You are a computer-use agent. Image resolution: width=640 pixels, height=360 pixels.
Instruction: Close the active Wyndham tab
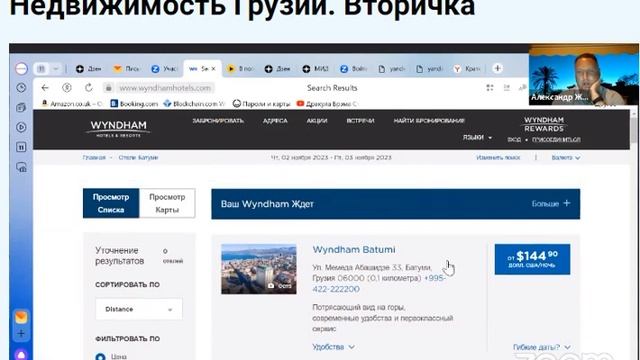[x=213, y=69]
